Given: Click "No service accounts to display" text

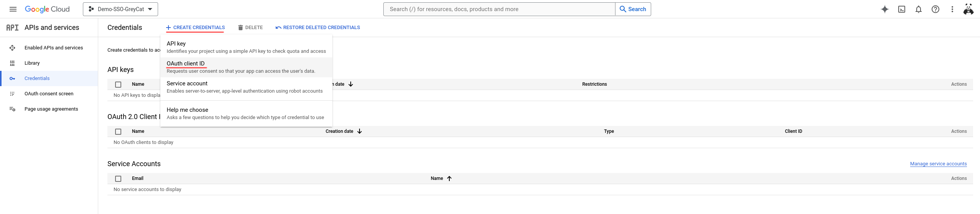Looking at the screenshot, I should [x=147, y=189].
